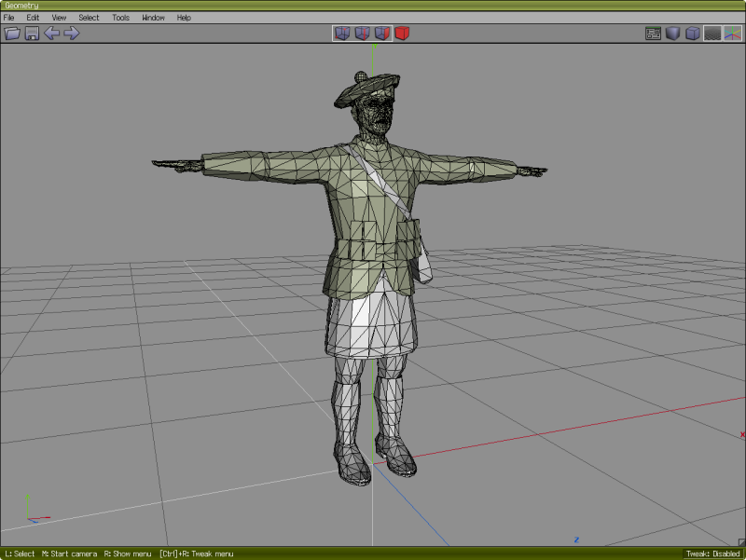This screenshot has width=746, height=560.
Task: Open the Edit menu
Action: [33, 18]
